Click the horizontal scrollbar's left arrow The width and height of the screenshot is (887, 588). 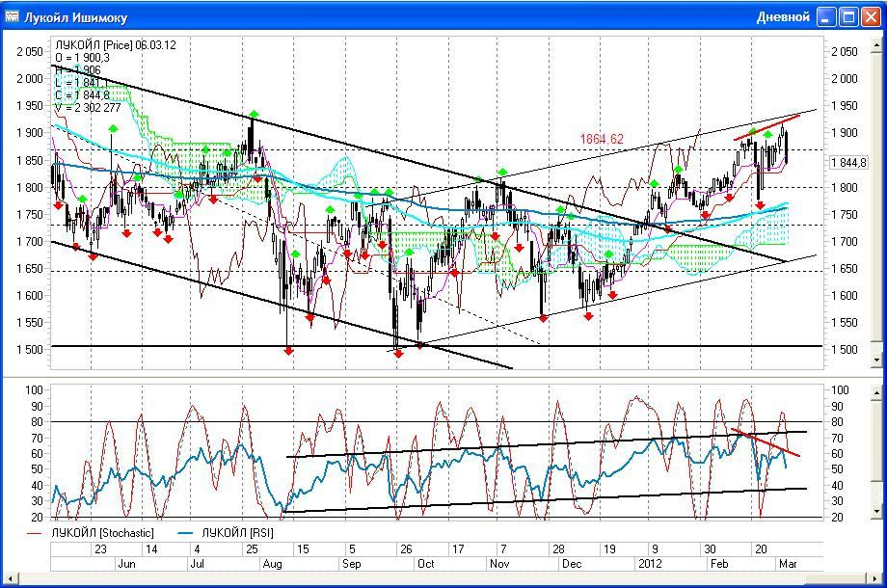click(x=9, y=578)
